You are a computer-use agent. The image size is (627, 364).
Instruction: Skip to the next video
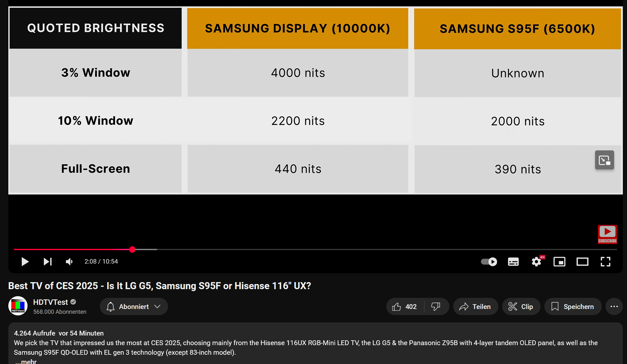click(47, 262)
